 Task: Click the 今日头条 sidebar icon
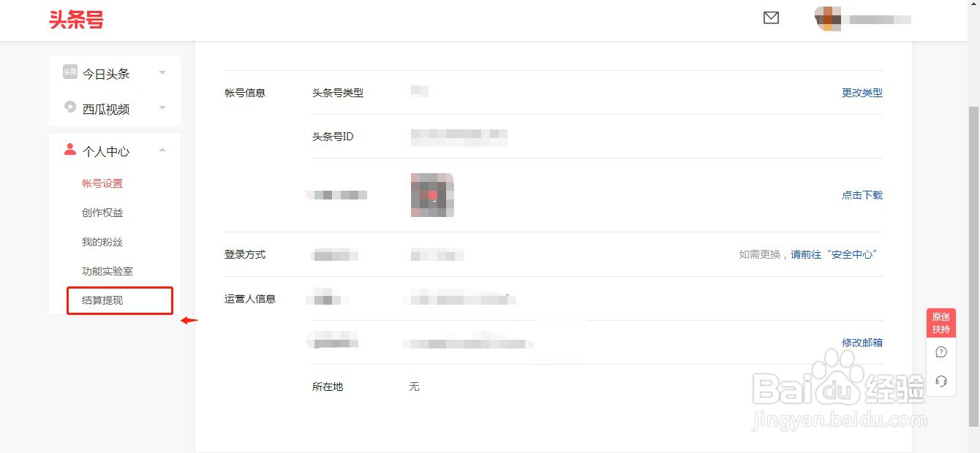[69, 72]
